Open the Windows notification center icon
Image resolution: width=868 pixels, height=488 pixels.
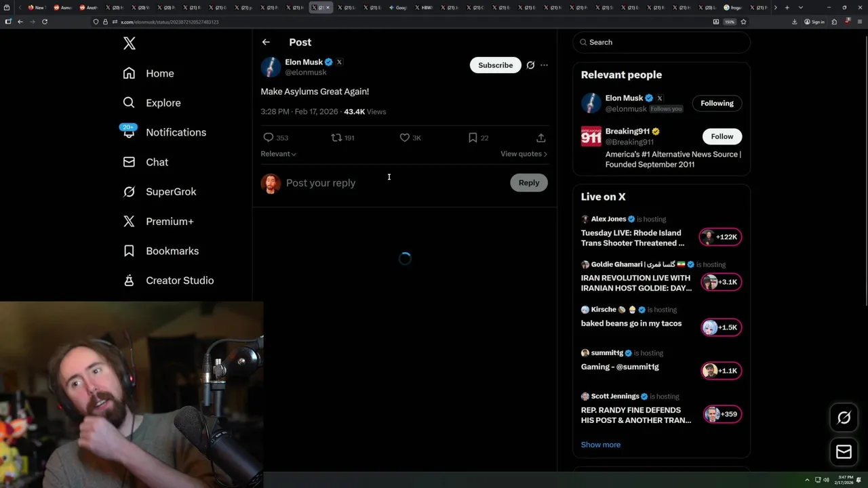pyautogui.click(x=859, y=480)
